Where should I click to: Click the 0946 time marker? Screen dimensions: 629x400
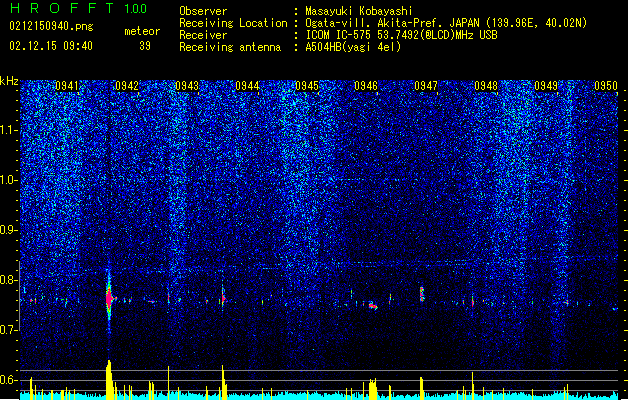click(x=366, y=86)
